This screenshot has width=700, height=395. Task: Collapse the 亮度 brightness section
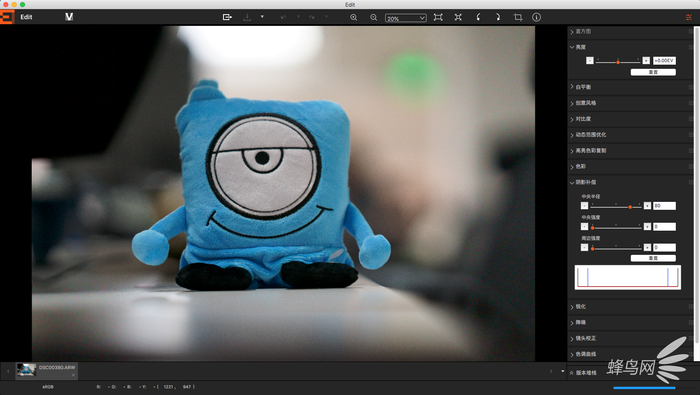(629, 47)
